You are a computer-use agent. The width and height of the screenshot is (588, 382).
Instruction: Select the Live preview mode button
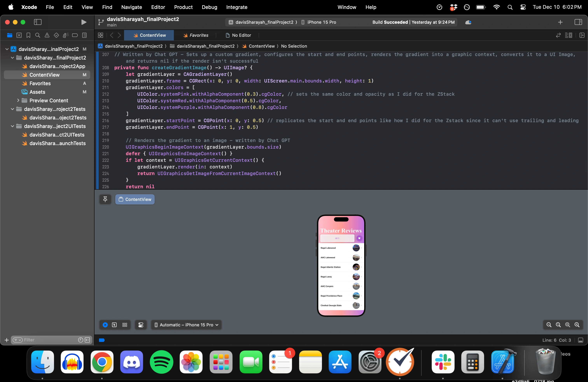105,325
